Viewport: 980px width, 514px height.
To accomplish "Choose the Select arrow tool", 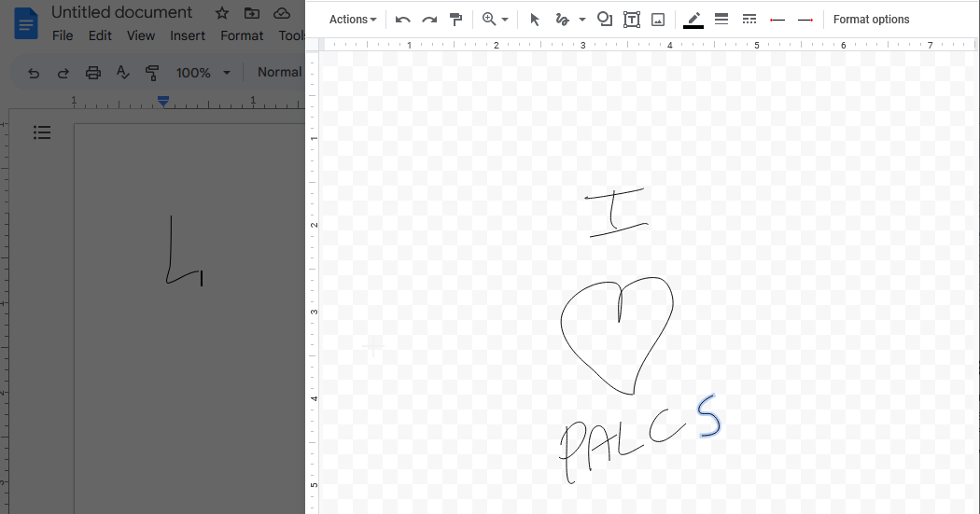I will [535, 20].
